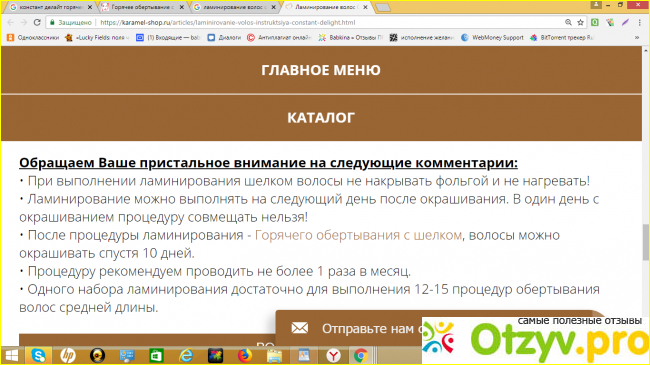650x365 pixels.
Task: Open the Chrome three-dot menu
Action: click(640, 22)
